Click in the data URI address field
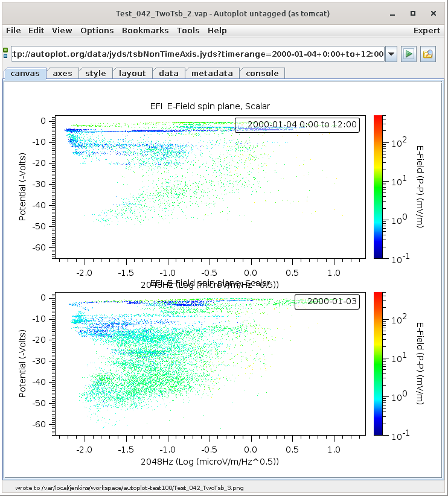Image resolution: width=448 pixels, height=496 pixels. [x=197, y=54]
